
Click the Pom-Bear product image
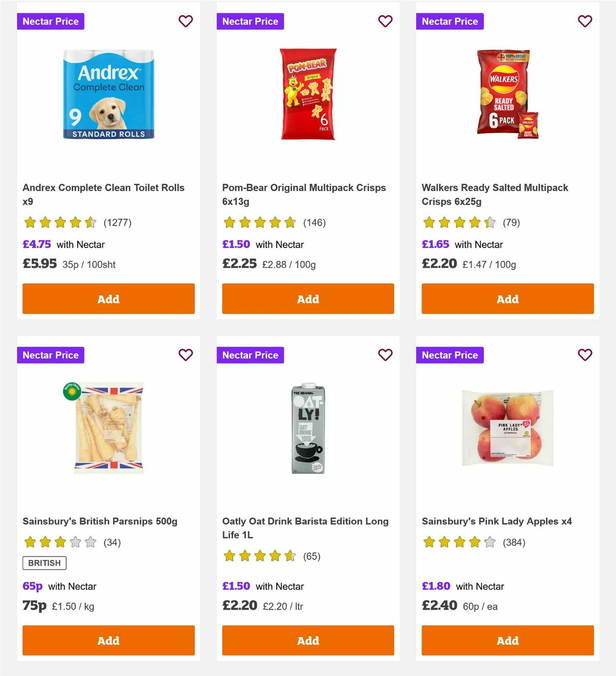click(308, 93)
